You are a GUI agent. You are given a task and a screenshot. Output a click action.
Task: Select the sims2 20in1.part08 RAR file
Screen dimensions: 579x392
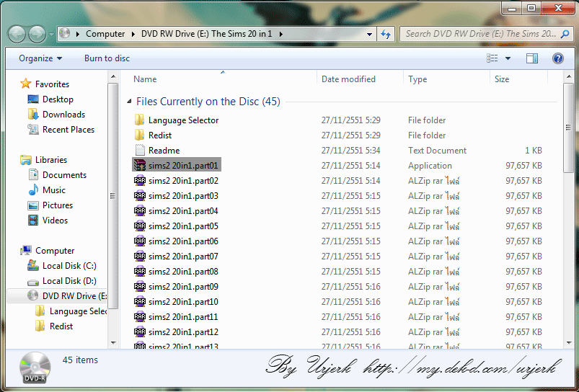point(177,271)
